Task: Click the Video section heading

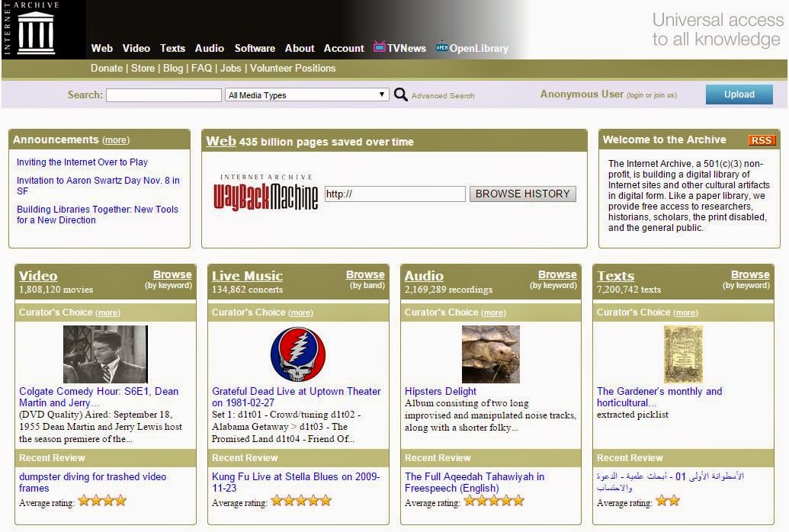Action: point(38,276)
